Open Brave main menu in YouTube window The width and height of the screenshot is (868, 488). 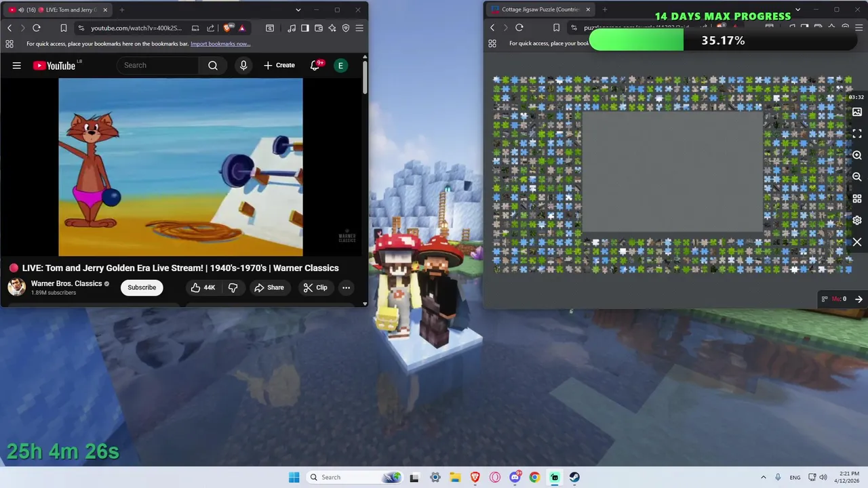[359, 28]
